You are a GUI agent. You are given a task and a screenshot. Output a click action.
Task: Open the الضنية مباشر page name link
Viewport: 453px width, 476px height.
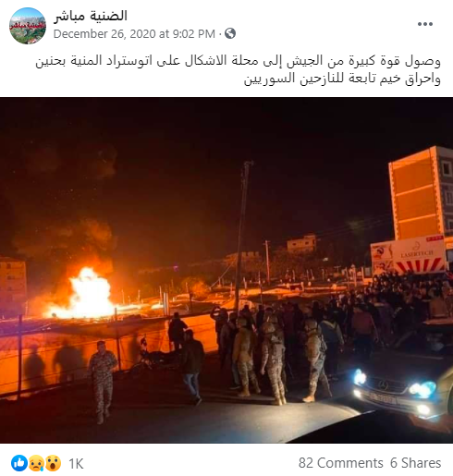pyautogui.click(x=91, y=16)
